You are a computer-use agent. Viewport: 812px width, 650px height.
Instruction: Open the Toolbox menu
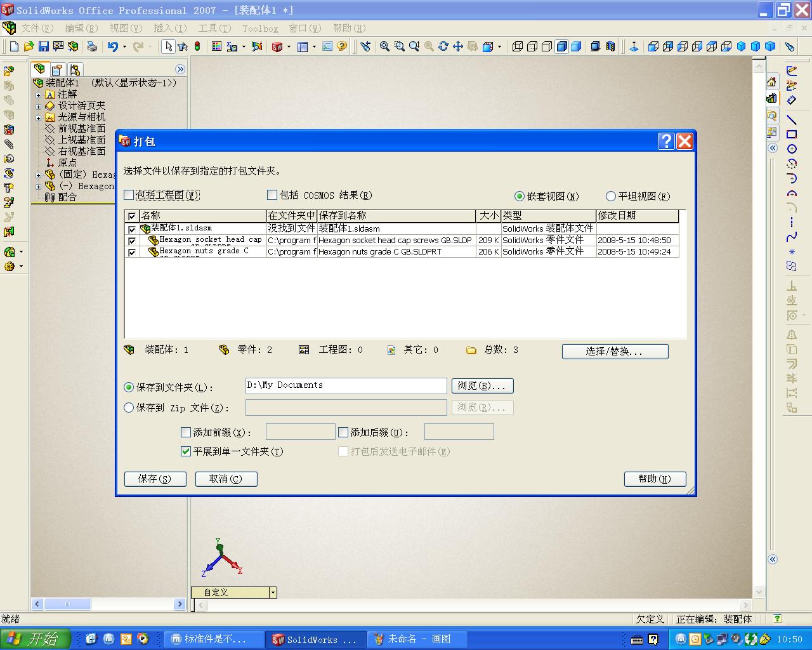click(x=260, y=28)
